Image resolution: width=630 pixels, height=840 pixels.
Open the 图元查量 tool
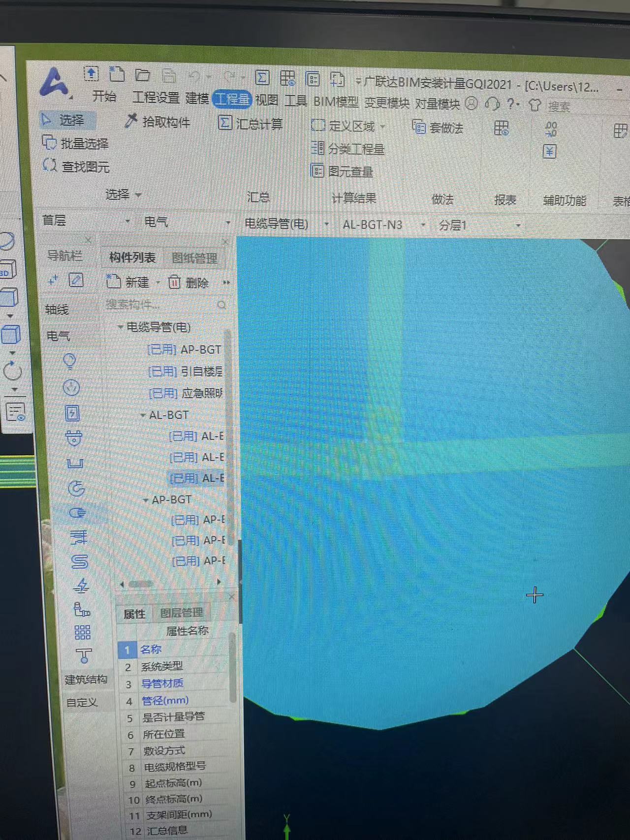coord(342,171)
